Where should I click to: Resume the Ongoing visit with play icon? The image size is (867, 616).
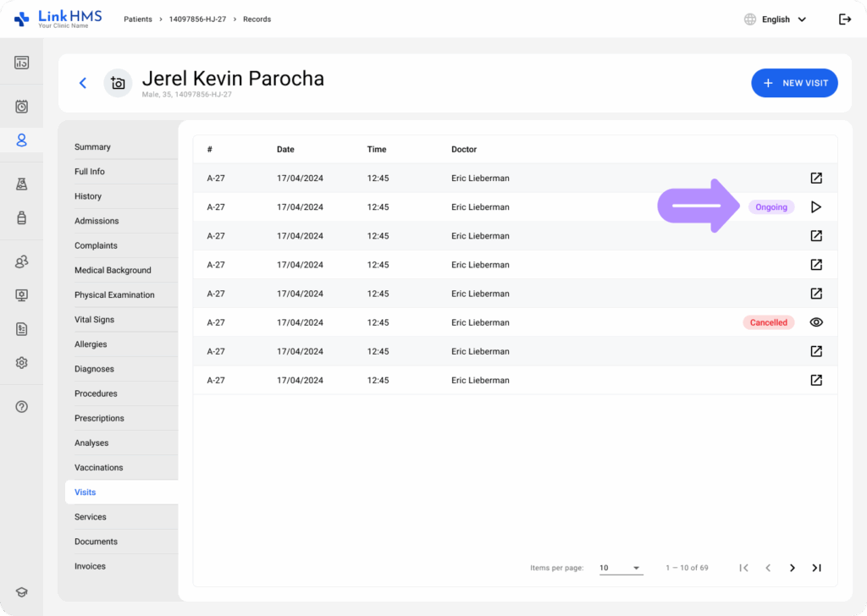(x=815, y=207)
